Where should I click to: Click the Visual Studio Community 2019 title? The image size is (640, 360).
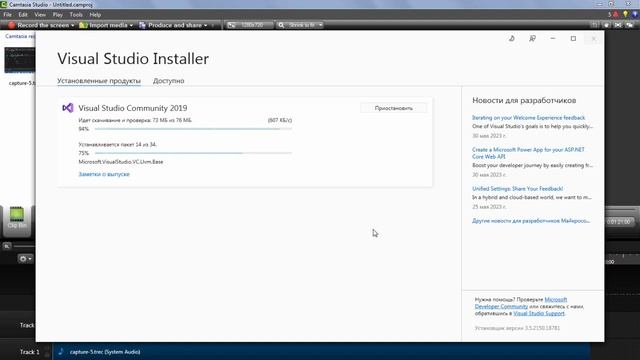133,108
